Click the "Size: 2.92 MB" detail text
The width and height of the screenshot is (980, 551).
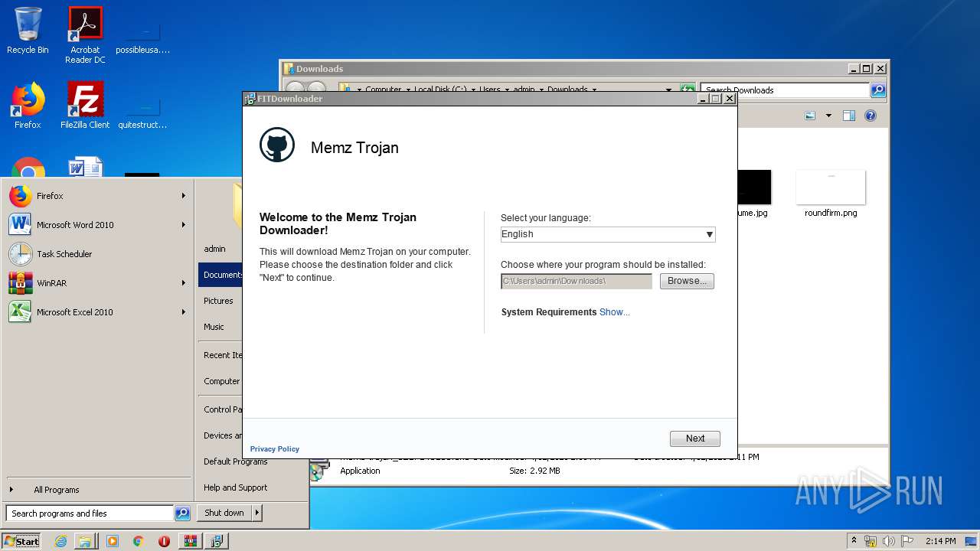534,471
